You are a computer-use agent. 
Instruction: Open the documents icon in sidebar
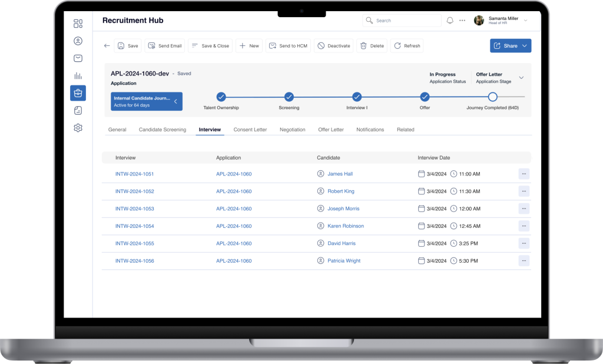[78, 110]
